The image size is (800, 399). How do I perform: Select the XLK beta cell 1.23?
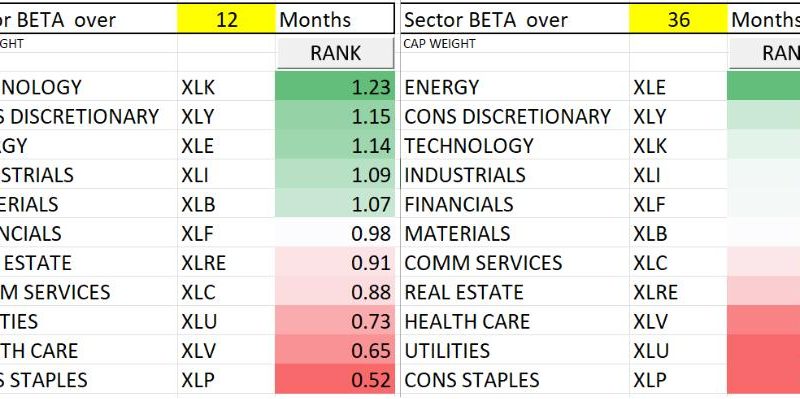335,86
